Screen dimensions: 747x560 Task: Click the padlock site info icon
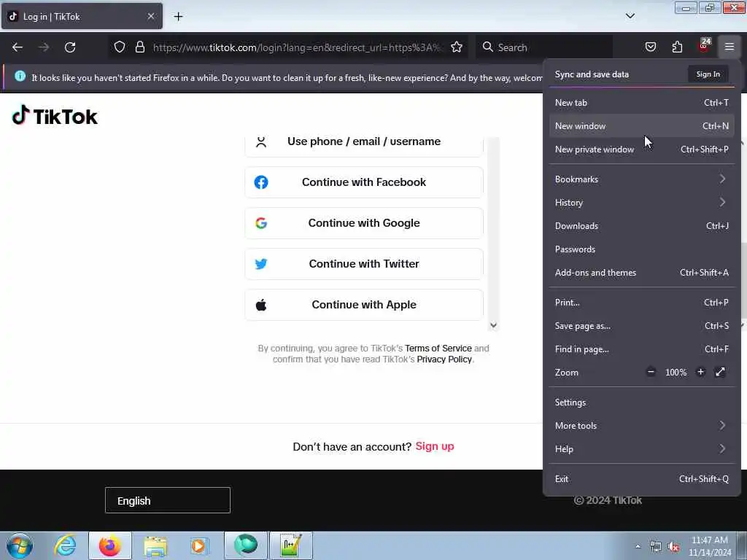click(x=139, y=47)
